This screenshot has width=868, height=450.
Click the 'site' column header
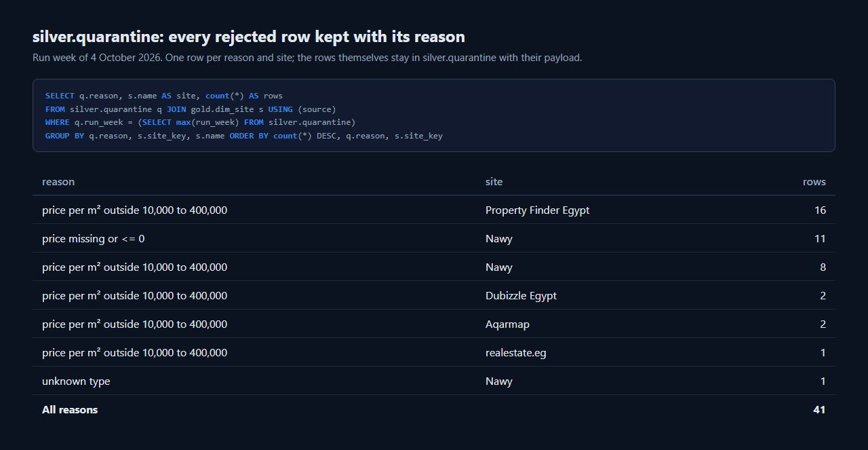click(x=494, y=182)
